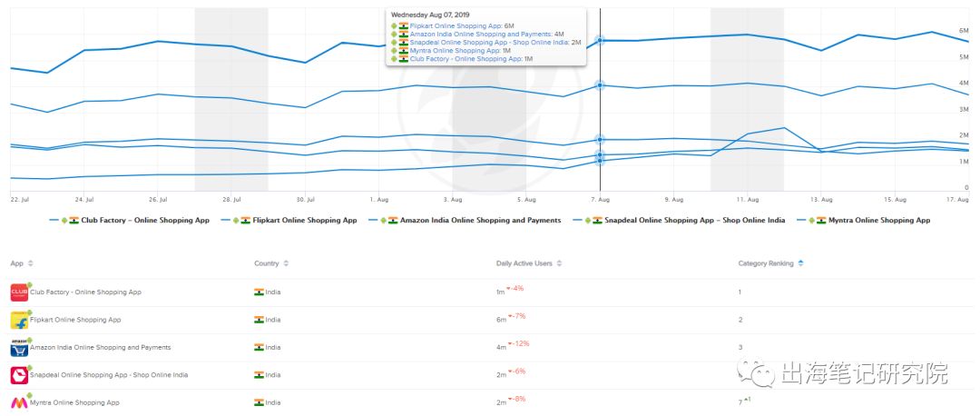Click the 7 Aug data point on top line
The width and height of the screenshot is (980, 416).
600,40
